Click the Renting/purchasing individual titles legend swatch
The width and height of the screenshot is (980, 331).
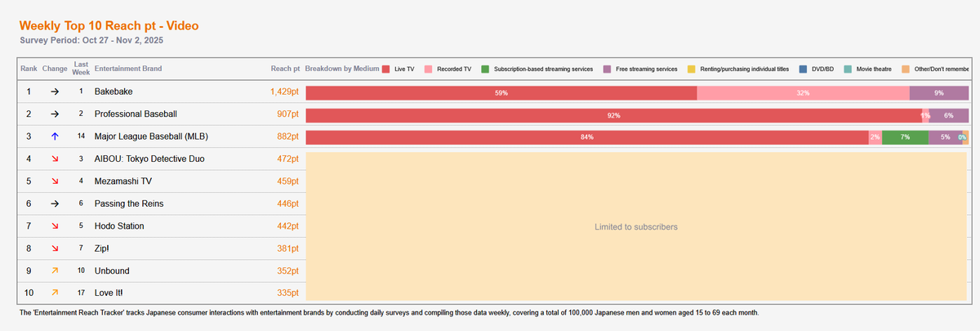tap(692, 69)
